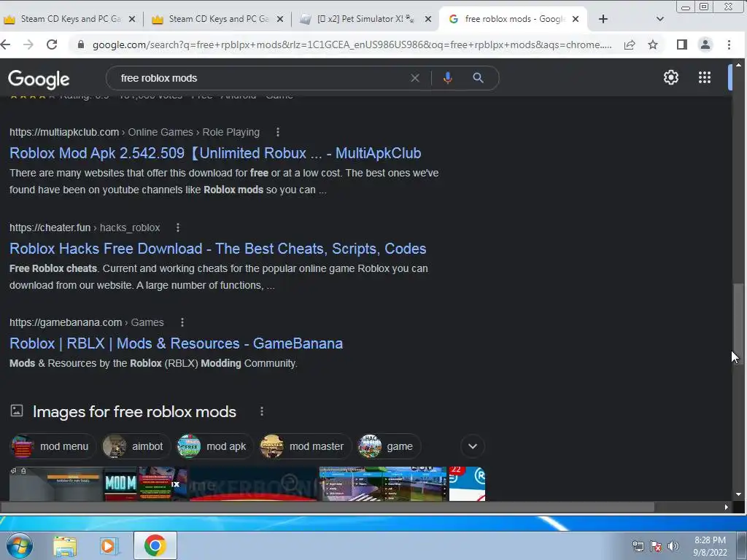Viewport: 747px width, 560px height.
Task: Open the media player taskbar icon
Action: point(109,545)
